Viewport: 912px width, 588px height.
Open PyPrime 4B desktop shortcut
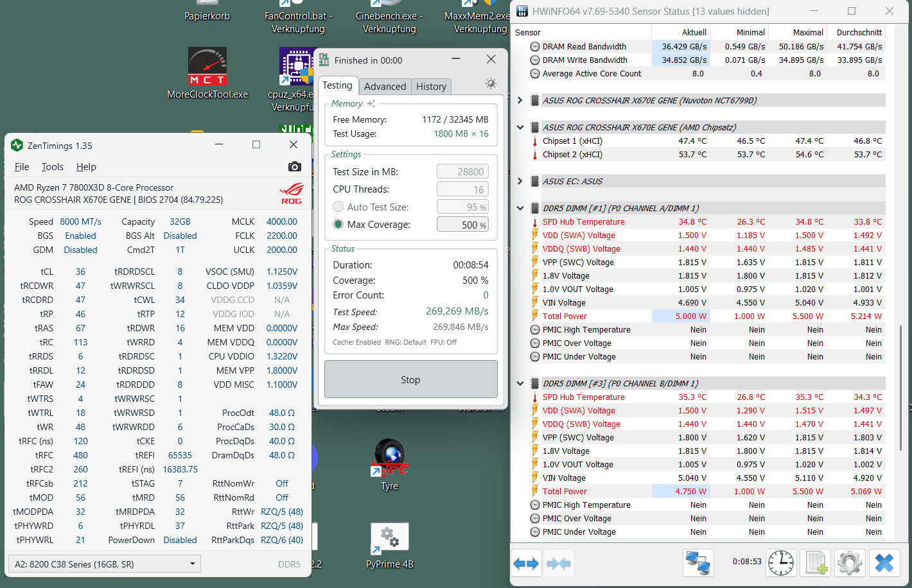coord(389,546)
